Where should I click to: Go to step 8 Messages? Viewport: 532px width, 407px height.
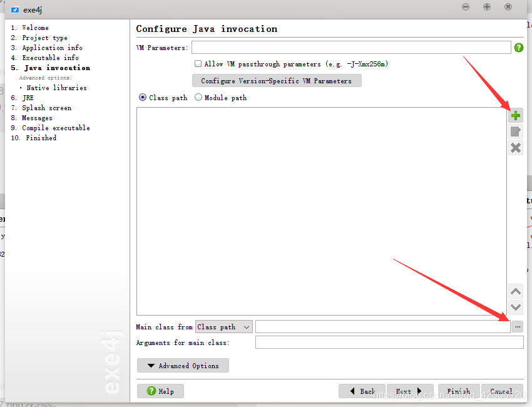click(x=31, y=118)
